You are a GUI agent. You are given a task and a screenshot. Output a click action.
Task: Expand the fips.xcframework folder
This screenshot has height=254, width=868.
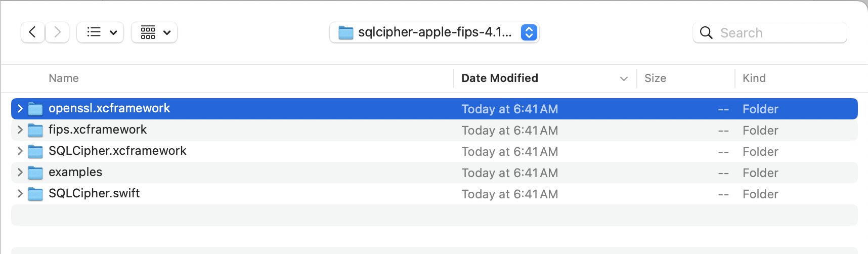(20, 130)
